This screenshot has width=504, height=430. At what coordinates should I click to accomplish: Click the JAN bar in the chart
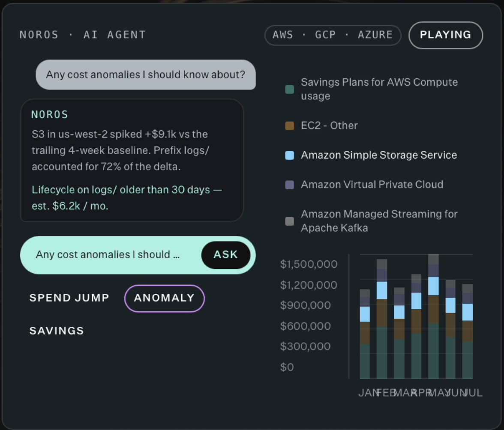[365, 334]
